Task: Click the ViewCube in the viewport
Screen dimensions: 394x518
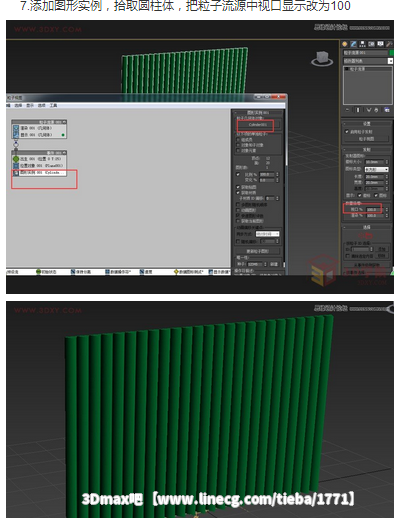Action: click(x=322, y=58)
